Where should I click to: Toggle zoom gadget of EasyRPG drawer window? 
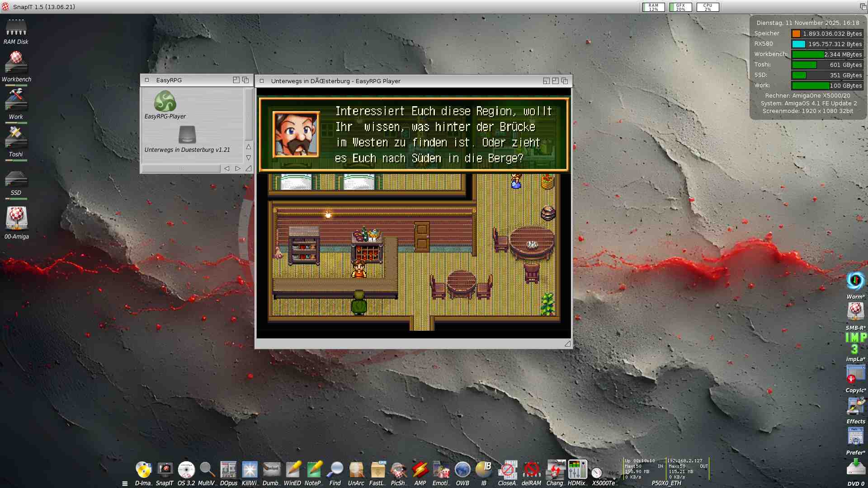tap(236, 80)
